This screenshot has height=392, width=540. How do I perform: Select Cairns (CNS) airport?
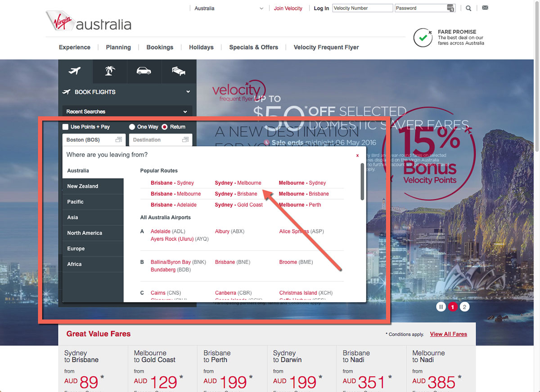[x=166, y=293]
